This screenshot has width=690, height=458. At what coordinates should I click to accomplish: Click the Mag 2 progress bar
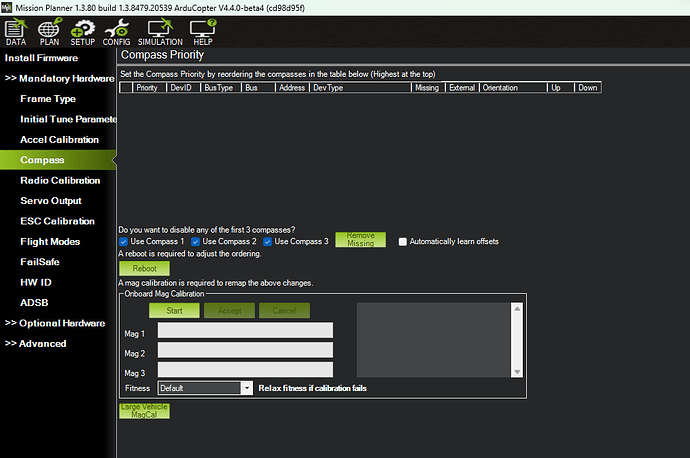coord(246,350)
